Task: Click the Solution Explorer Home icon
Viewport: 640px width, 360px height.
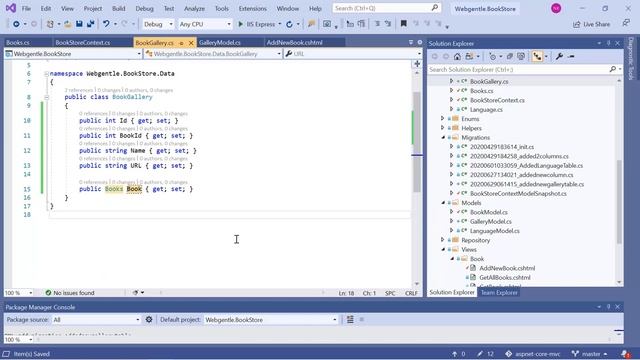Action: pos(457,56)
